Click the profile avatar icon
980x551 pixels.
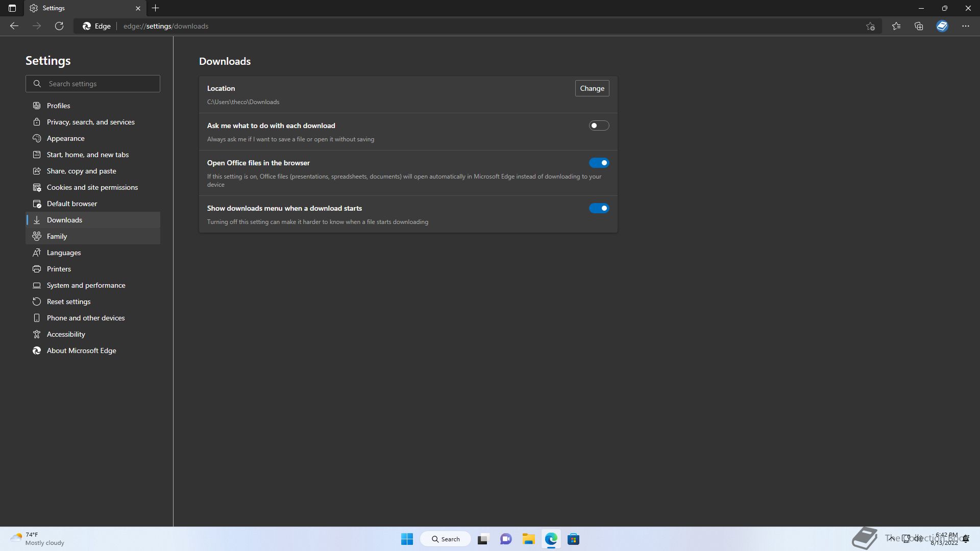(942, 26)
